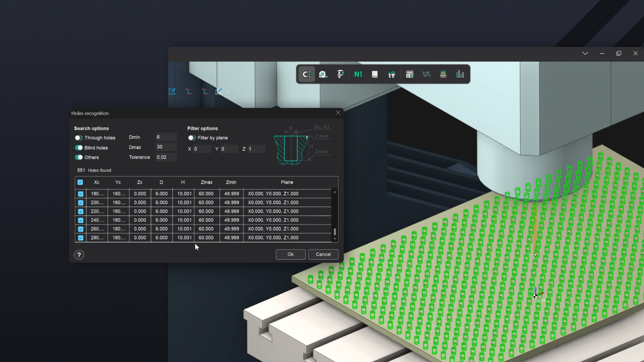The image size is (644, 362).
Task: Open the calculator tool icon
Action: click(x=409, y=74)
